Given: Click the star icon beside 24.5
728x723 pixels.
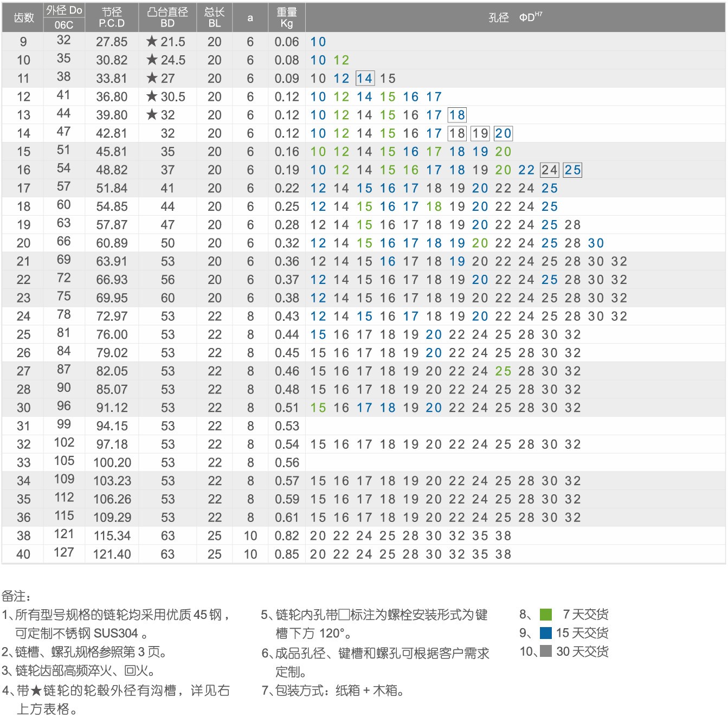Looking at the screenshot, I should [152, 60].
